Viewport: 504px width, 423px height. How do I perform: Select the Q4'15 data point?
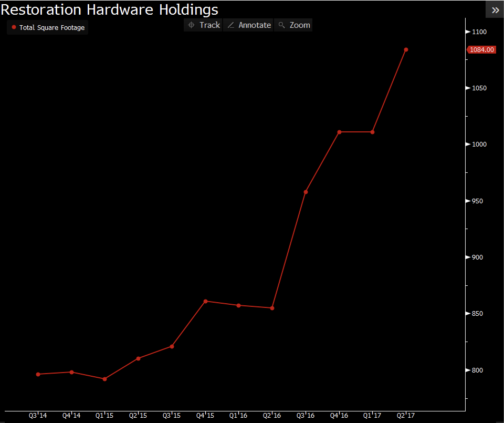[205, 301]
